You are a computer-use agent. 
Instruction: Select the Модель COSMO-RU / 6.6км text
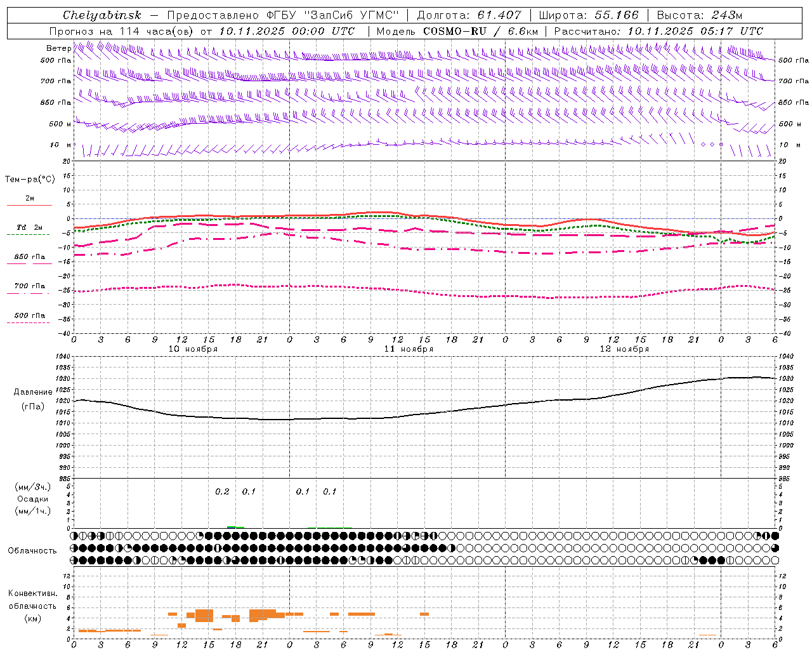click(457, 31)
